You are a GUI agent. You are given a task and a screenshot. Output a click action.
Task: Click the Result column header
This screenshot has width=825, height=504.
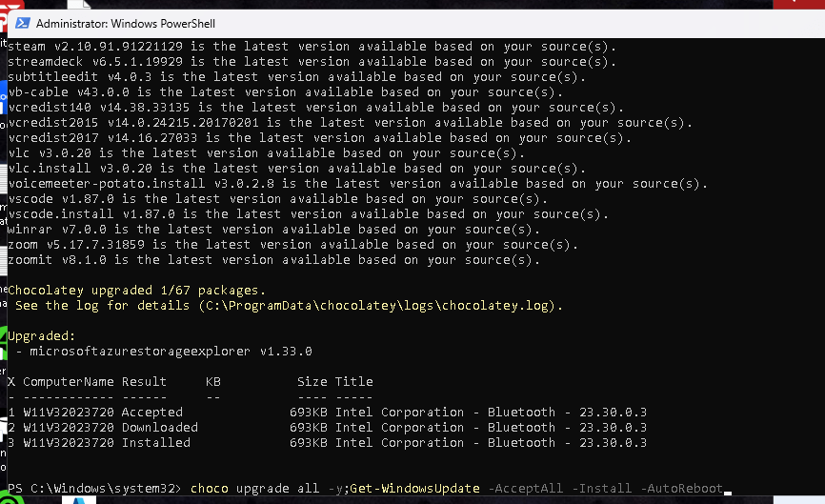tap(144, 382)
